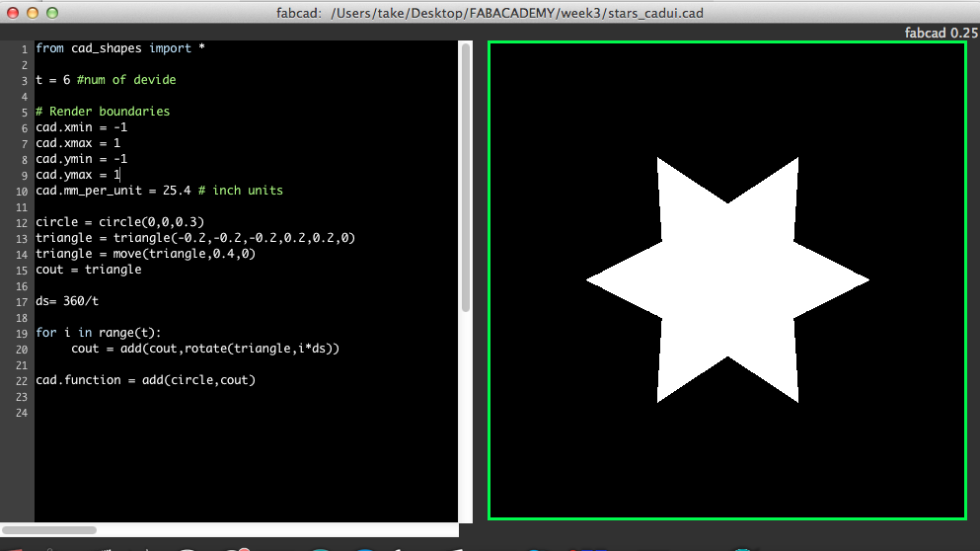Click the line 't = 6 #num of devide'
The width and height of the screenshot is (980, 551).
point(106,80)
